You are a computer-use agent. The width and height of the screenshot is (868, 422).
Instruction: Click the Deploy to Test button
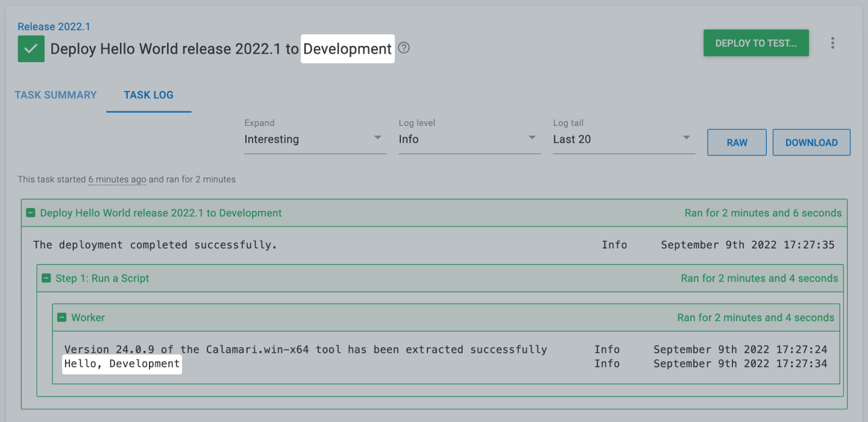(x=756, y=43)
